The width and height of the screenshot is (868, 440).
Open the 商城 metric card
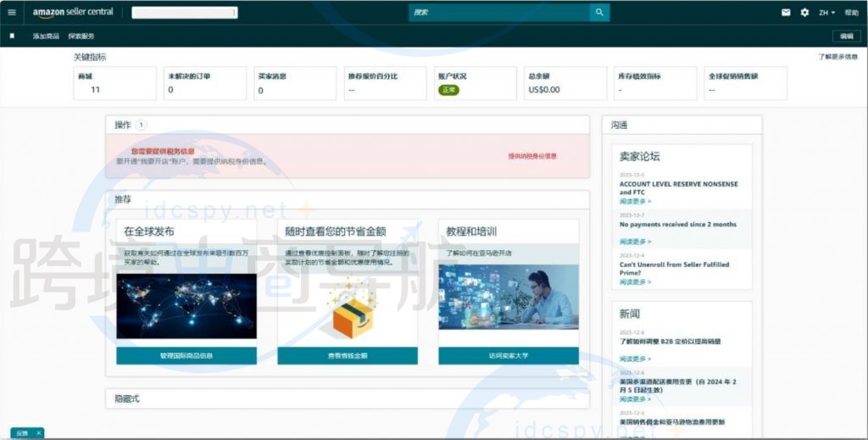(115, 83)
